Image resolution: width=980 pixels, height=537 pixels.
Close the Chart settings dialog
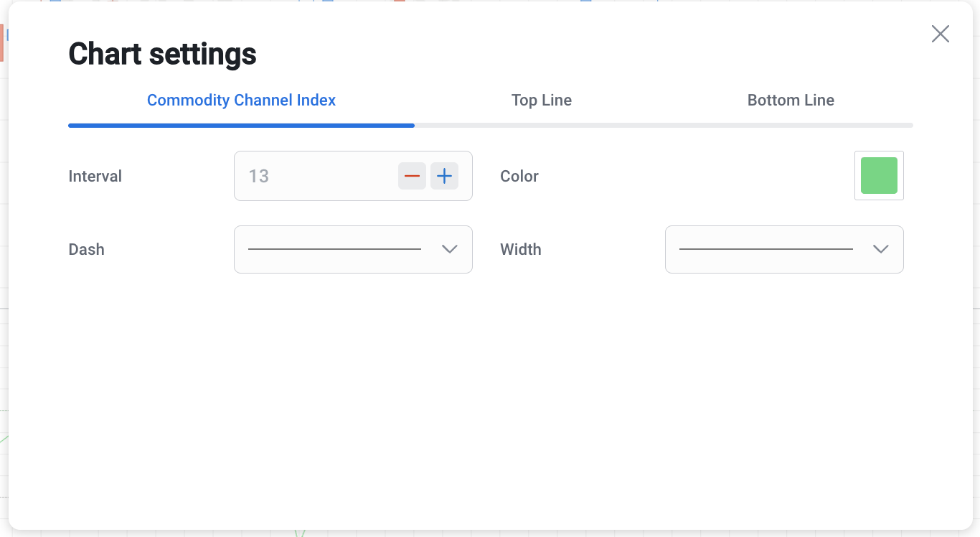point(940,34)
